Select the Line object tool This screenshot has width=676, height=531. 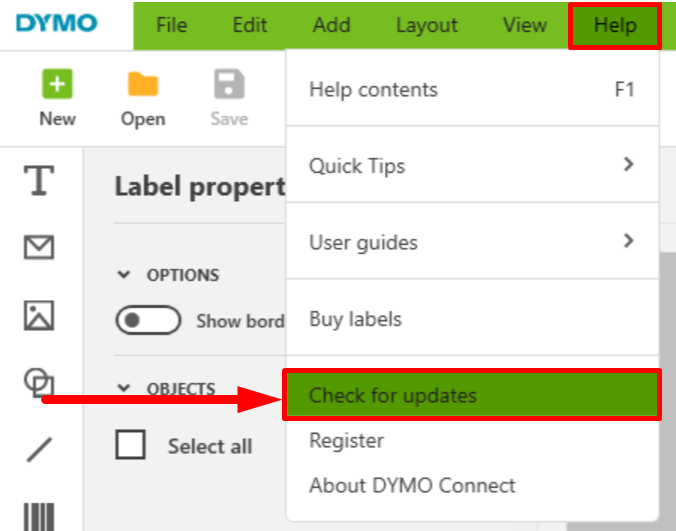click(x=39, y=450)
